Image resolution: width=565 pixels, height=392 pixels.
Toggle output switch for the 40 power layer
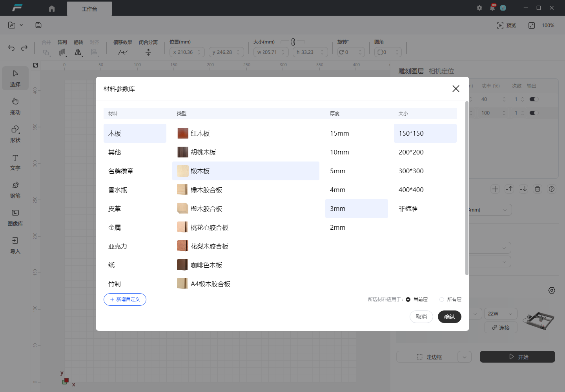(534, 99)
